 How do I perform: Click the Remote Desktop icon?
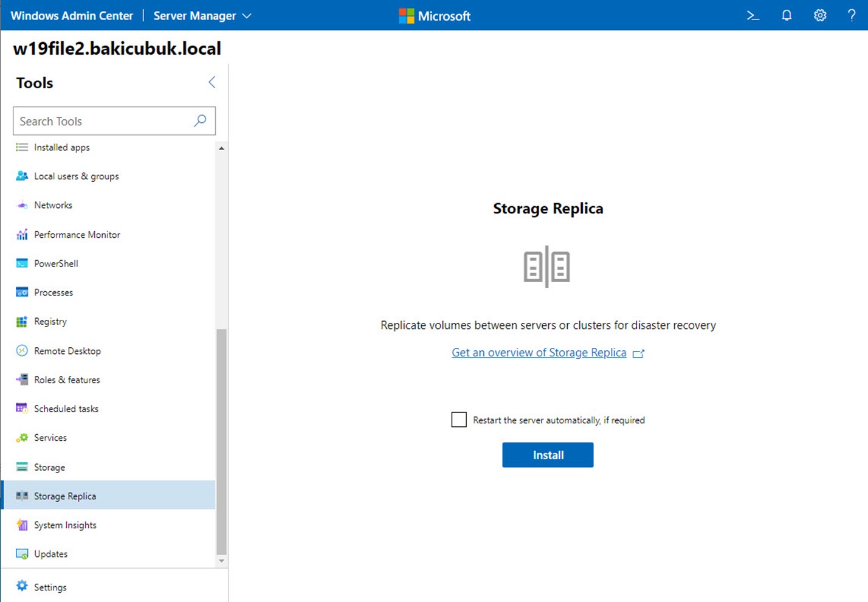(22, 351)
